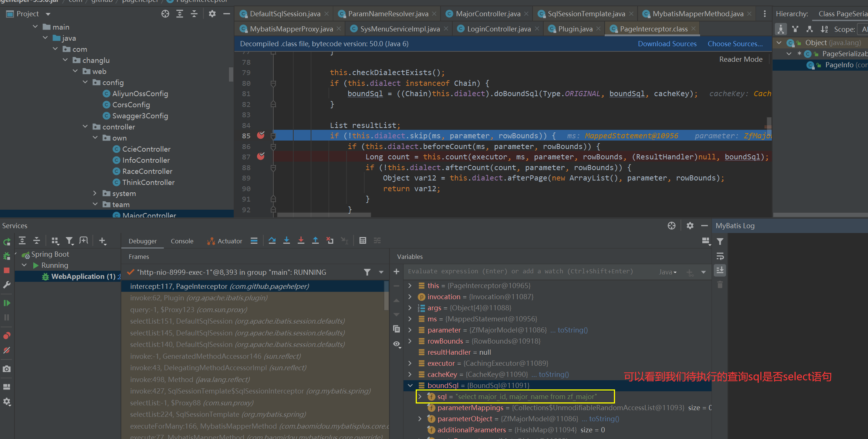Resume program from left debug toolbar
The image size is (868, 439).
click(7, 303)
